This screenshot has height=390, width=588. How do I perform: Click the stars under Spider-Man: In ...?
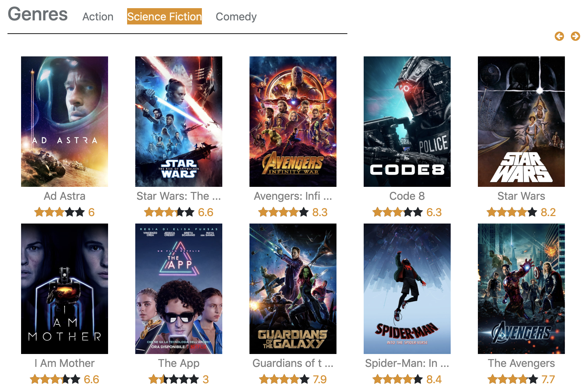(x=398, y=379)
